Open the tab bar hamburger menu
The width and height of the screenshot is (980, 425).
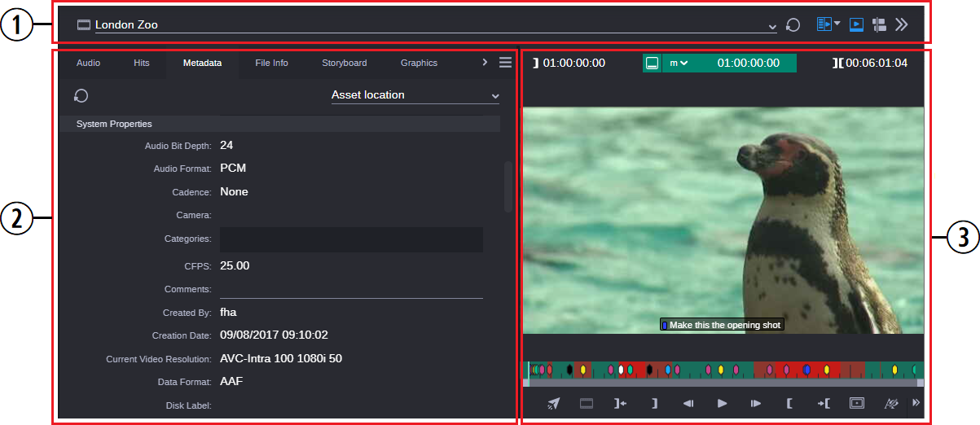tap(505, 62)
